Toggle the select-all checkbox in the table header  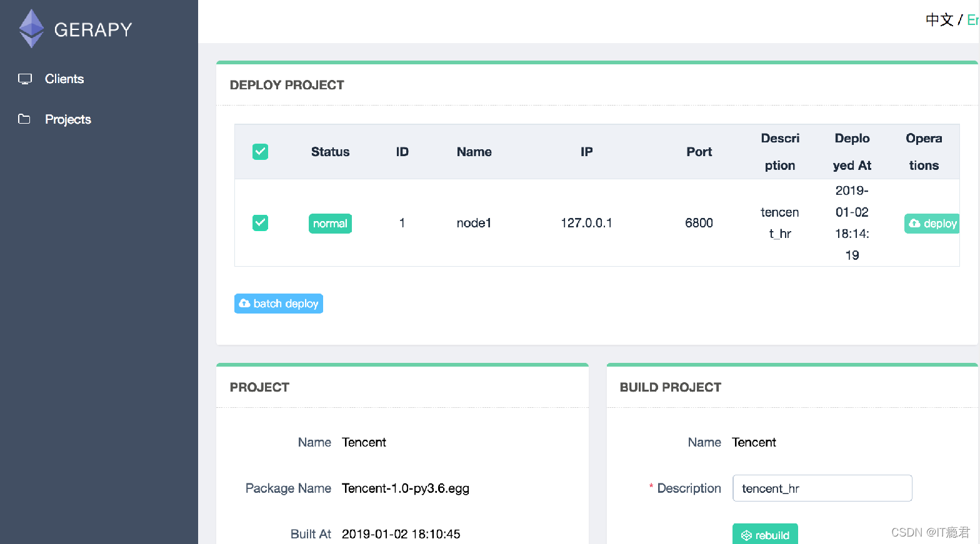click(x=260, y=152)
